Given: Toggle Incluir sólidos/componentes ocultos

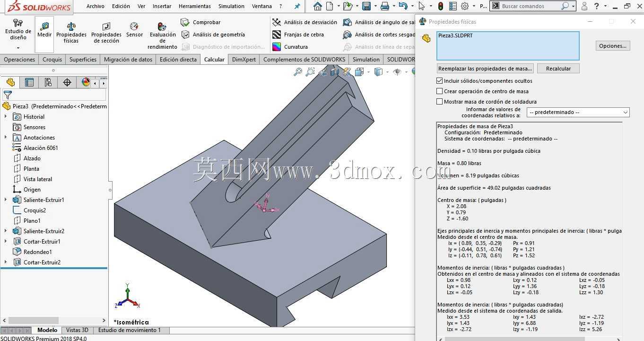Looking at the screenshot, I should 440,81.
